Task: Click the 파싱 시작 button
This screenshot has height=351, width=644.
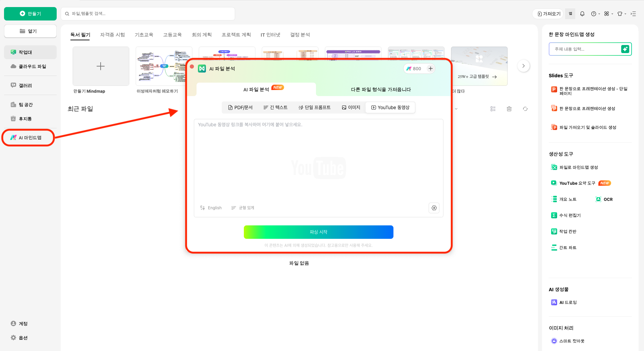Action: pyautogui.click(x=318, y=232)
